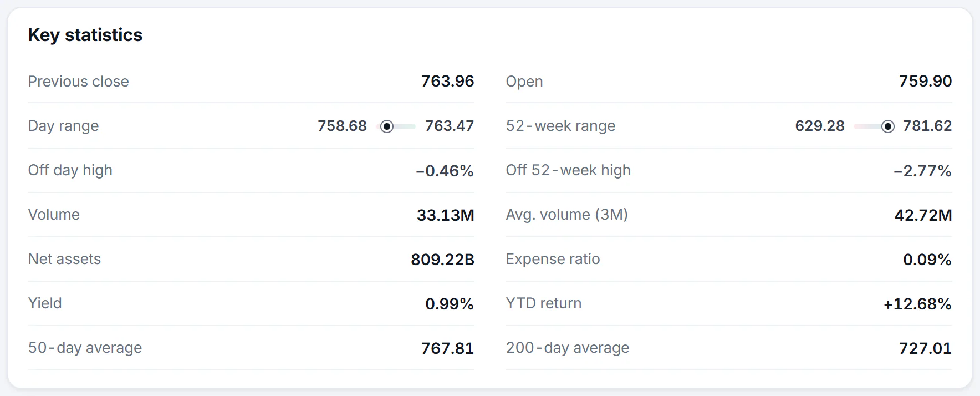980x396 pixels.
Task: Click the day high value 763.47
Action: click(450, 126)
